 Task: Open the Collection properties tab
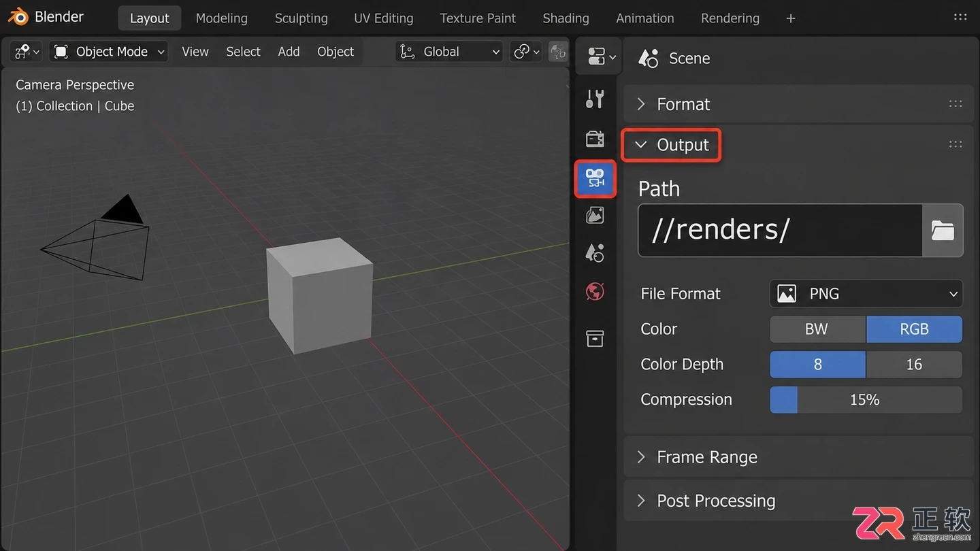(x=595, y=338)
